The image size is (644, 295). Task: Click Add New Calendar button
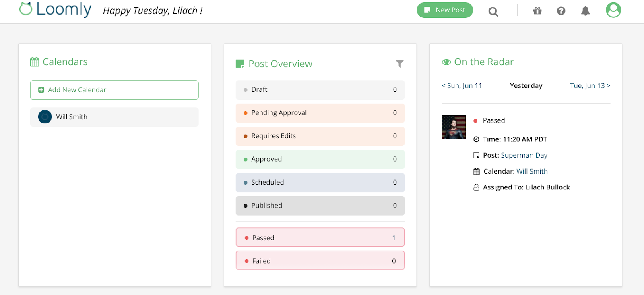114,90
